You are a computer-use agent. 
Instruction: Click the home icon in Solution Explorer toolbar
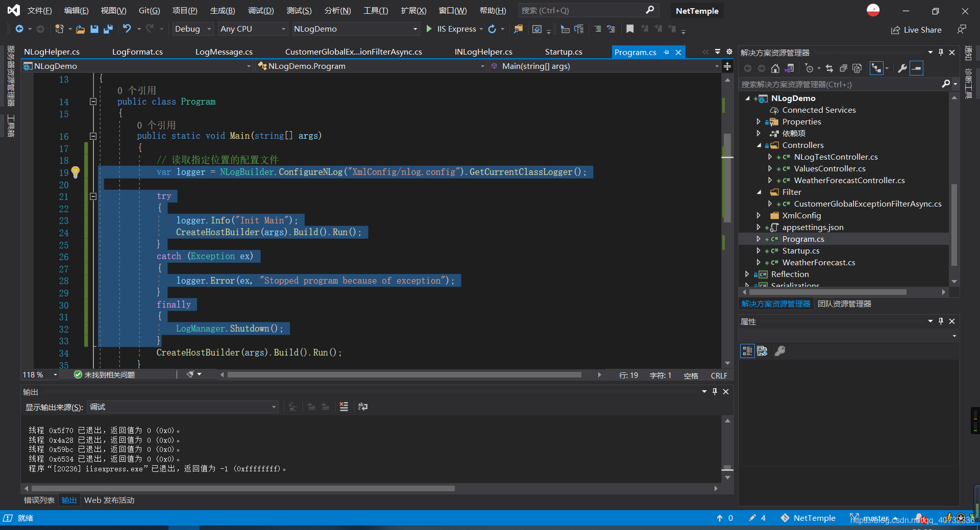pyautogui.click(x=775, y=68)
